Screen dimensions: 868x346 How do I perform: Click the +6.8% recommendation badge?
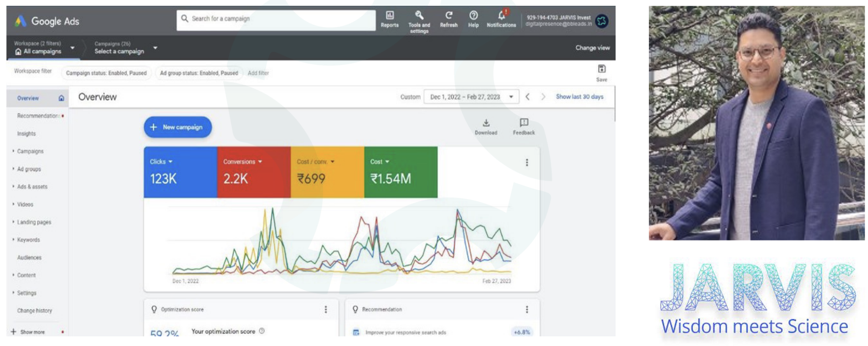coord(522,332)
